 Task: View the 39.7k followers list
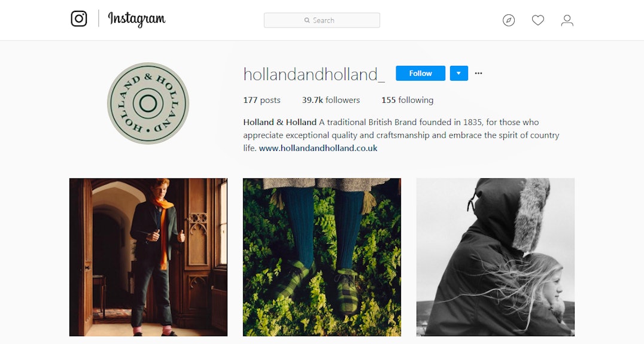pyautogui.click(x=331, y=100)
